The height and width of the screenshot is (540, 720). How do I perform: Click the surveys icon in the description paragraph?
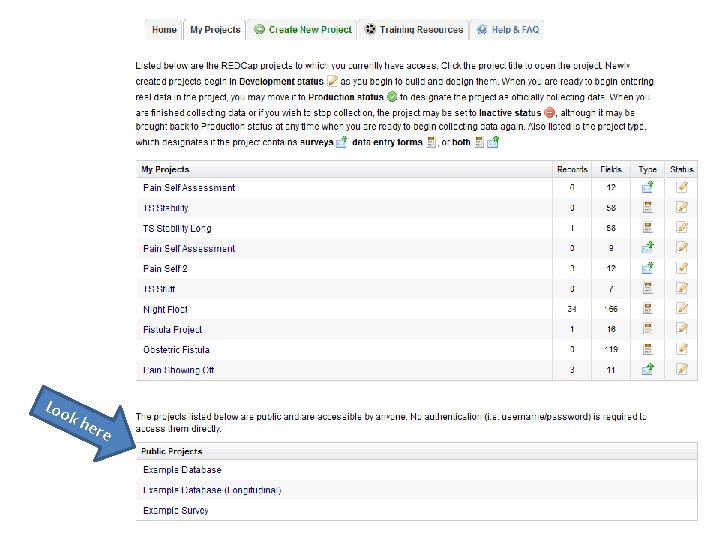(342, 142)
